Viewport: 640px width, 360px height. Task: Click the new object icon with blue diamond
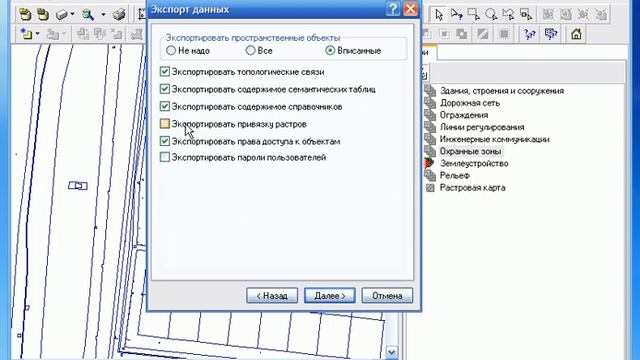(26, 34)
